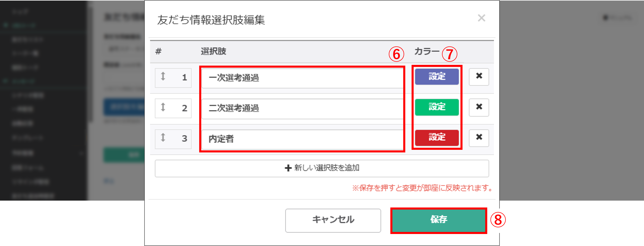This screenshot has width=644, height=246.
Task: Click the 二次選考通過 text field
Action: point(302,109)
